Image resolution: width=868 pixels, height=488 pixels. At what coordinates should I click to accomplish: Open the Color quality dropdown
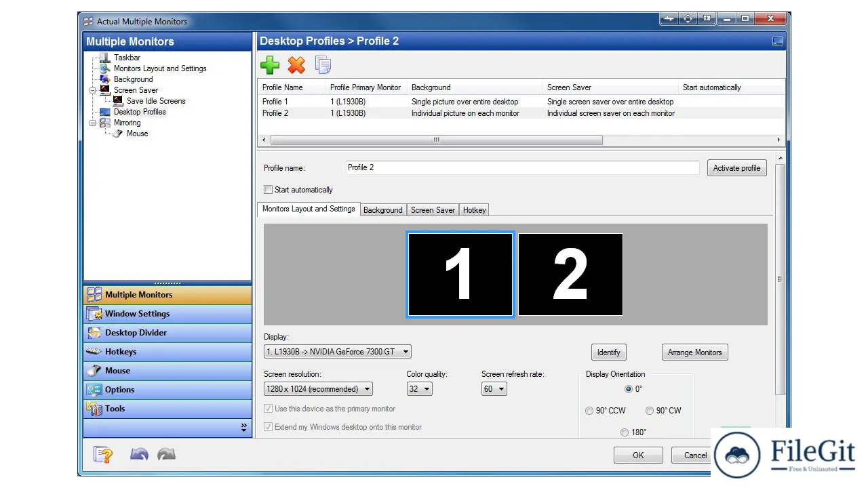tap(419, 389)
